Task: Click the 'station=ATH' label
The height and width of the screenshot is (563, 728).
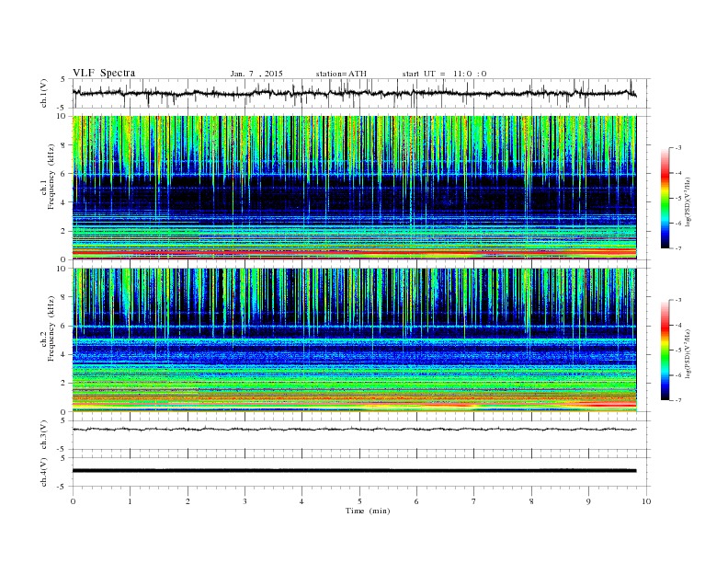Action: (341, 74)
